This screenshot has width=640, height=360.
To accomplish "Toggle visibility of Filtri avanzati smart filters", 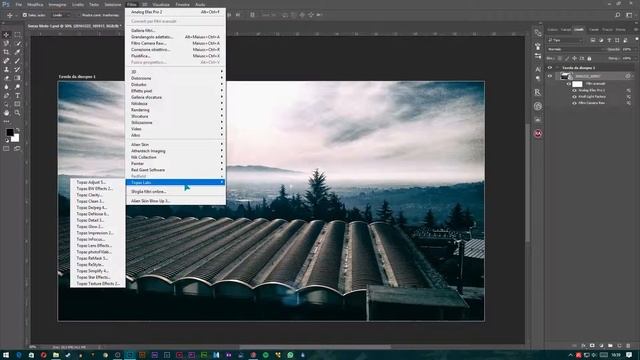I will [569, 84].
